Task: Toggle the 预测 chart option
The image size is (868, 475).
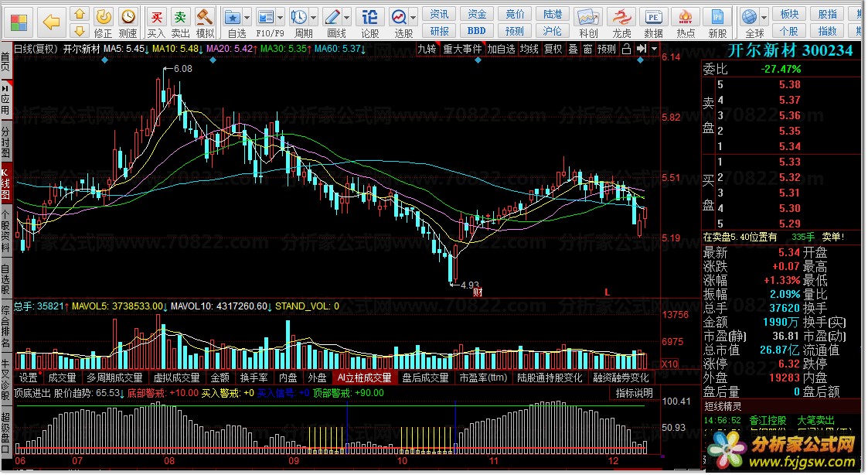Action: [x=607, y=50]
